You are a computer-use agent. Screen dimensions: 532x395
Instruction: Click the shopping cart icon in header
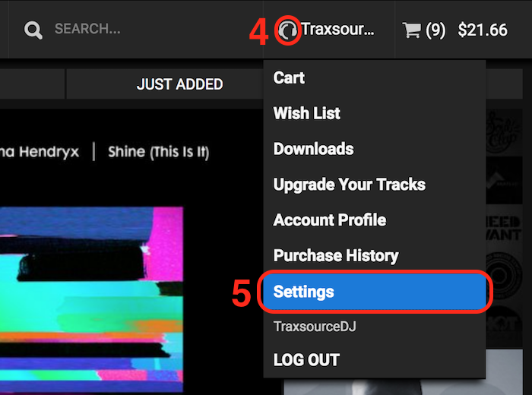[411, 30]
